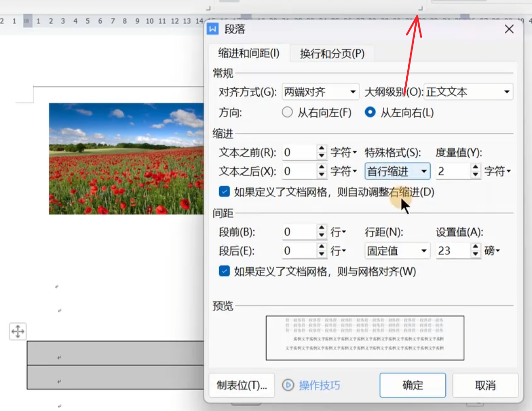Image resolution: width=532 pixels, height=411 pixels.
Task: Click the 操作技巧 play icon
Action: point(288,385)
